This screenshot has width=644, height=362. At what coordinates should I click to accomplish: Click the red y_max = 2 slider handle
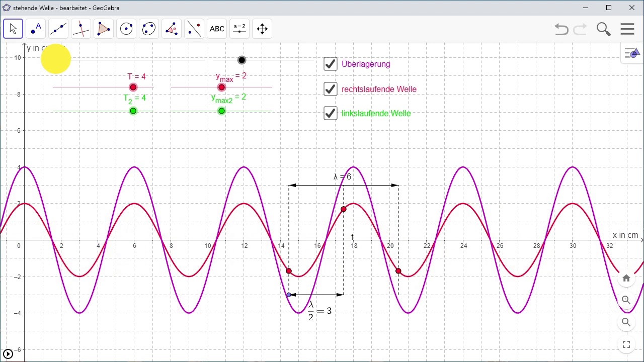(221, 87)
